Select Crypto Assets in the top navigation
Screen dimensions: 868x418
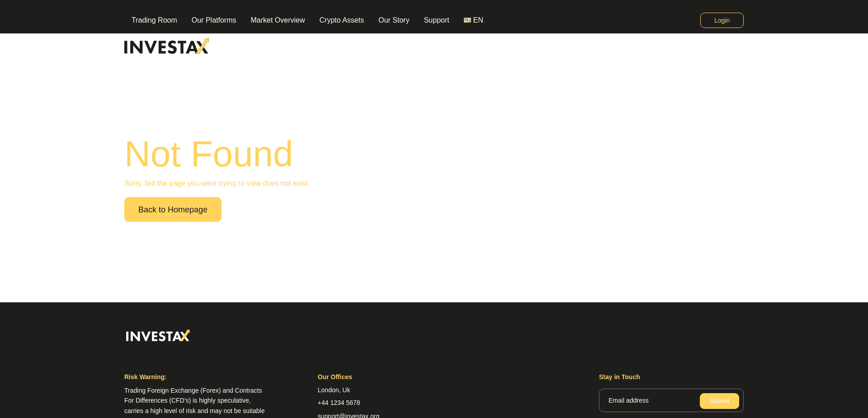341,20
